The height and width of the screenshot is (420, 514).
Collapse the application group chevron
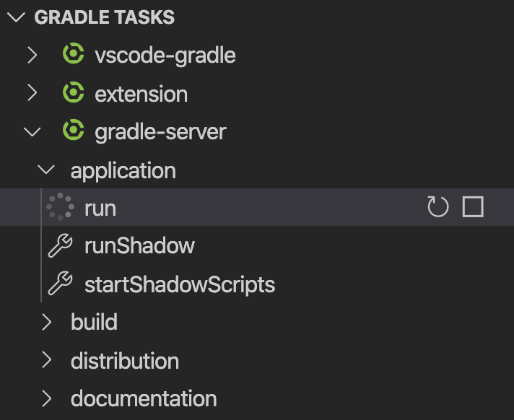tap(46, 170)
